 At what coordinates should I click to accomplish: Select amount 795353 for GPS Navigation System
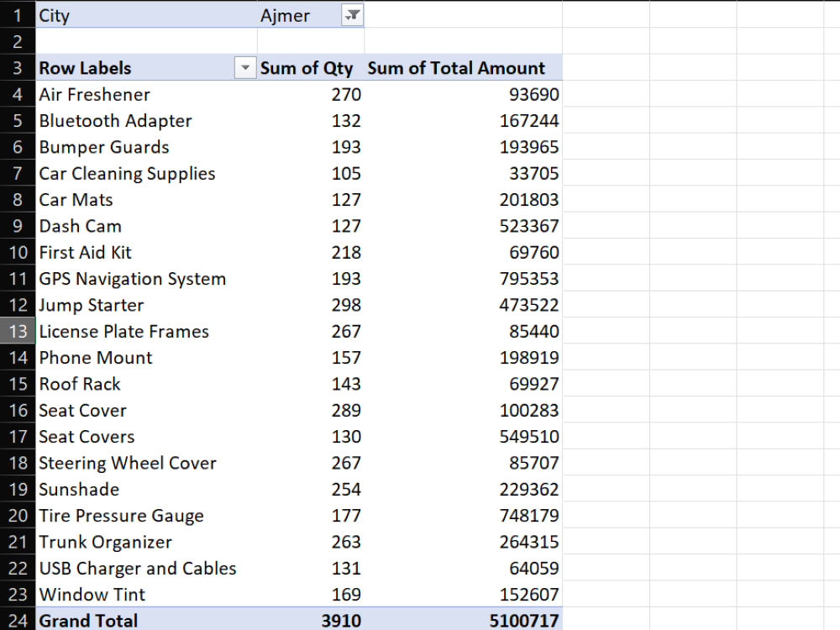[464, 279]
